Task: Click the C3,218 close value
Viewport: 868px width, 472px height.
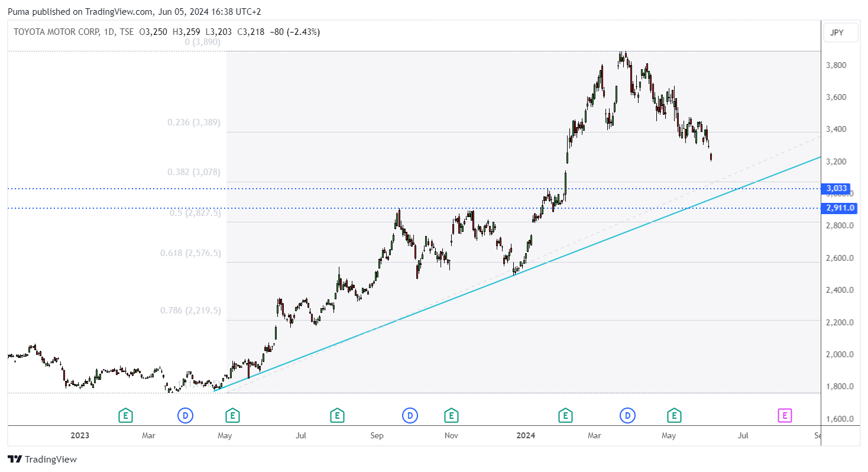Action: click(x=251, y=32)
